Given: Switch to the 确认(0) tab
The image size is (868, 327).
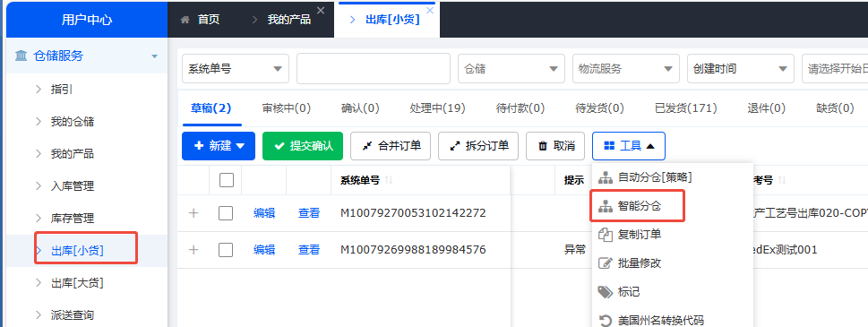Looking at the screenshot, I should tap(360, 108).
